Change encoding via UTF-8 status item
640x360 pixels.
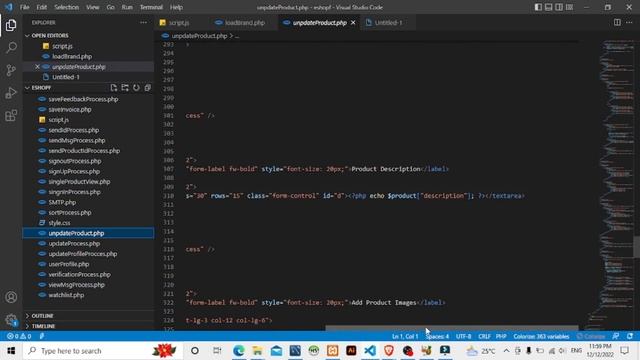[x=463, y=336]
